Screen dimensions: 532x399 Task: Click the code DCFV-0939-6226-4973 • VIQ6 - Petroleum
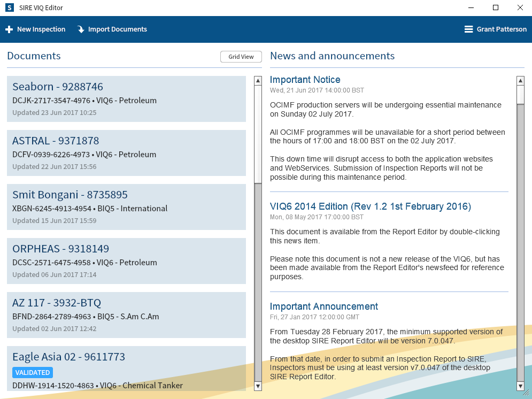(84, 155)
